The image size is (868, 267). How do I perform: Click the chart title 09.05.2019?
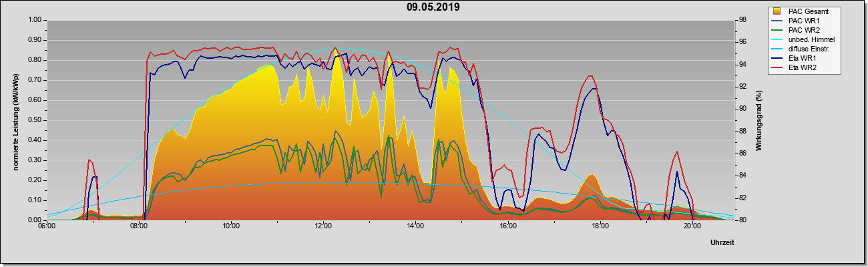[433, 7]
